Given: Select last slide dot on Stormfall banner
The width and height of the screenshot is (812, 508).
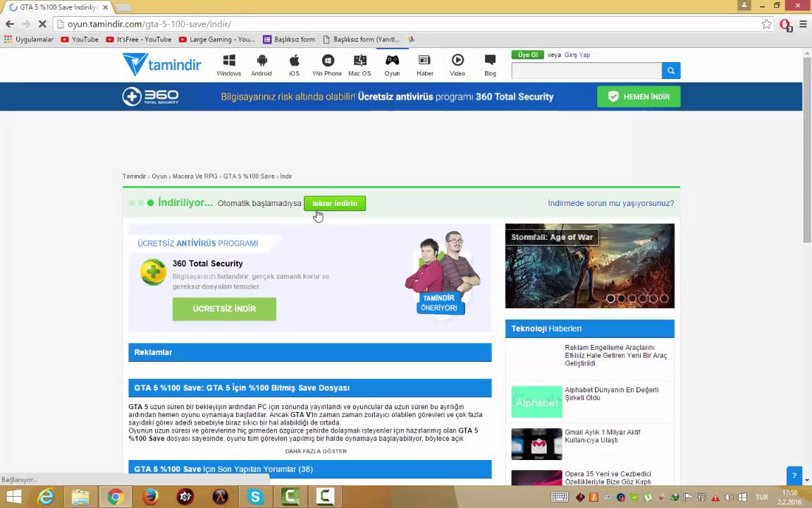Looking at the screenshot, I should 665,298.
